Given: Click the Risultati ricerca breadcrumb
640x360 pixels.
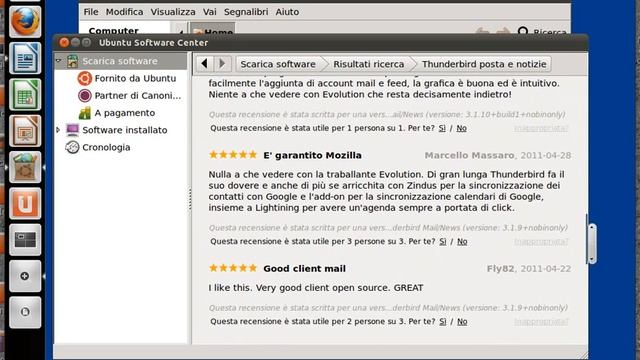Looking at the screenshot, I should click(x=369, y=64).
